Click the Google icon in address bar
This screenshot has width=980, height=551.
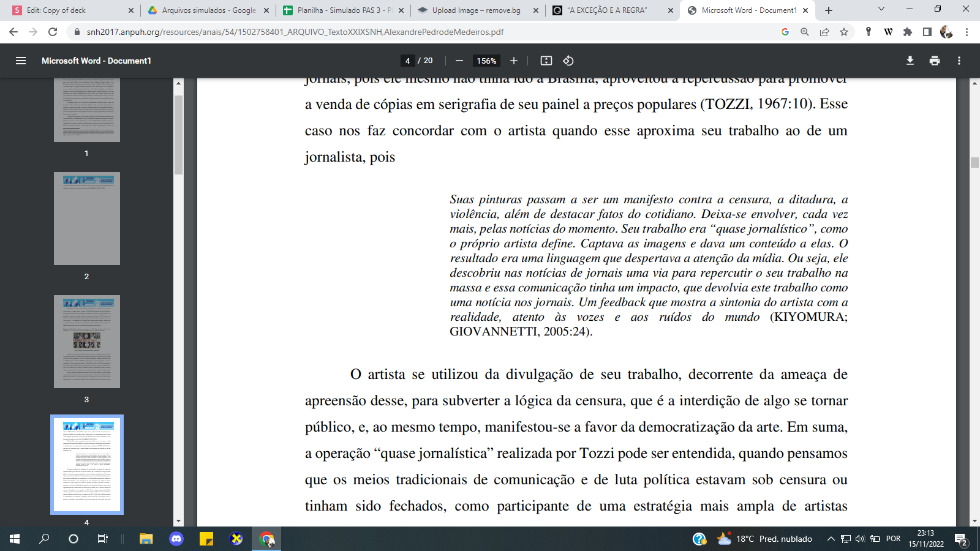pos(785,32)
